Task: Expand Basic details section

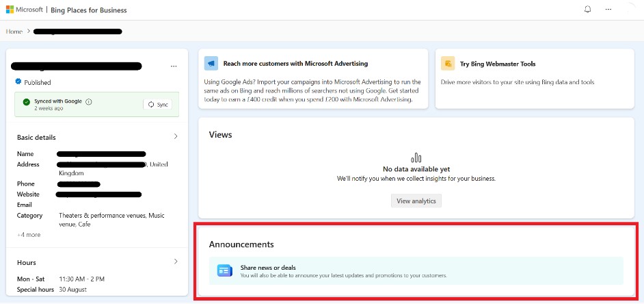Action: coord(176,136)
